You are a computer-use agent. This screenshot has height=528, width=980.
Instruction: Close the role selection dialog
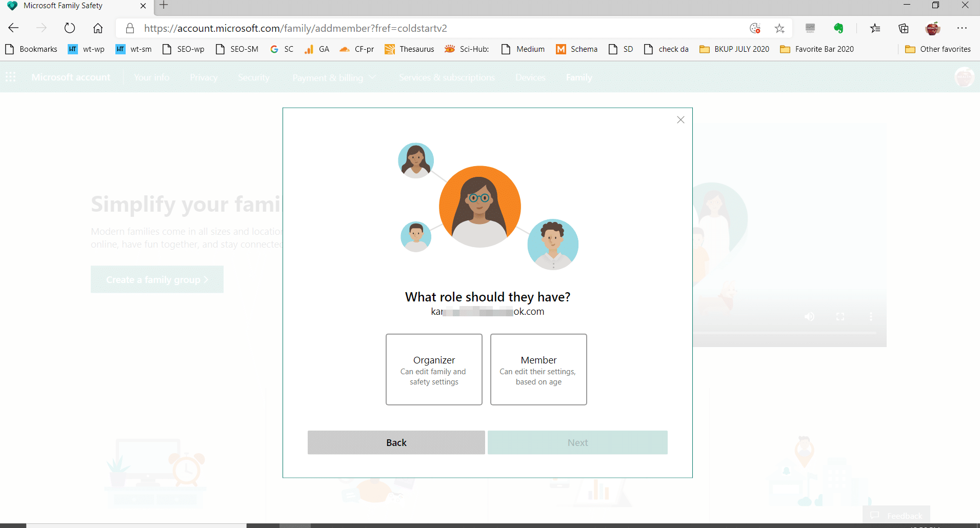click(x=681, y=120)
